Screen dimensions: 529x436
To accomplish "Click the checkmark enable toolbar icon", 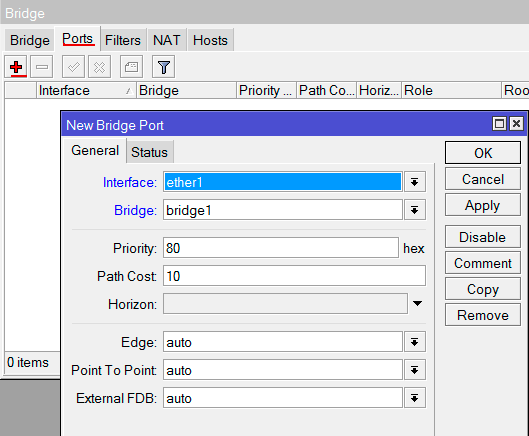I will pyautogui.click(x=74, y=67).
